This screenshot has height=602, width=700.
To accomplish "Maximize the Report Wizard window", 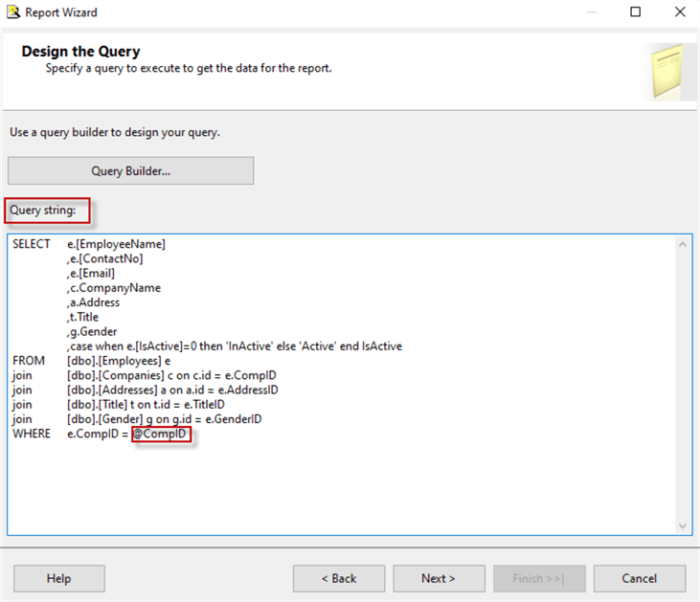I will 636,12.
